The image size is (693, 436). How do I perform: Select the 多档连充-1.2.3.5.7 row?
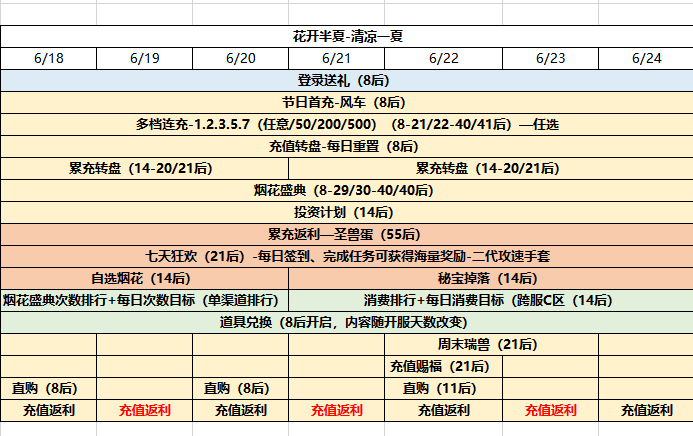coord(347,125)
